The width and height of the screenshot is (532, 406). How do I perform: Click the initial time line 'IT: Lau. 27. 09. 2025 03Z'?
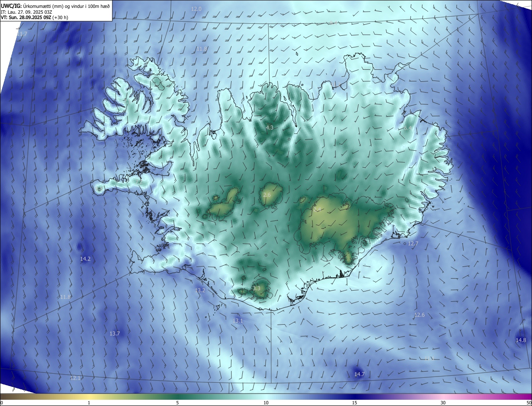[27, 12]
